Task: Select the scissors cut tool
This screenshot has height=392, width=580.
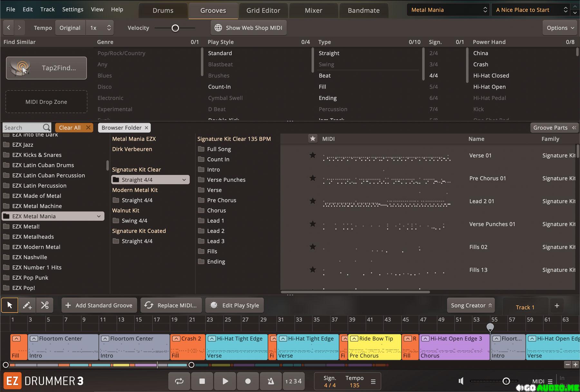Action: coord(45,305)
